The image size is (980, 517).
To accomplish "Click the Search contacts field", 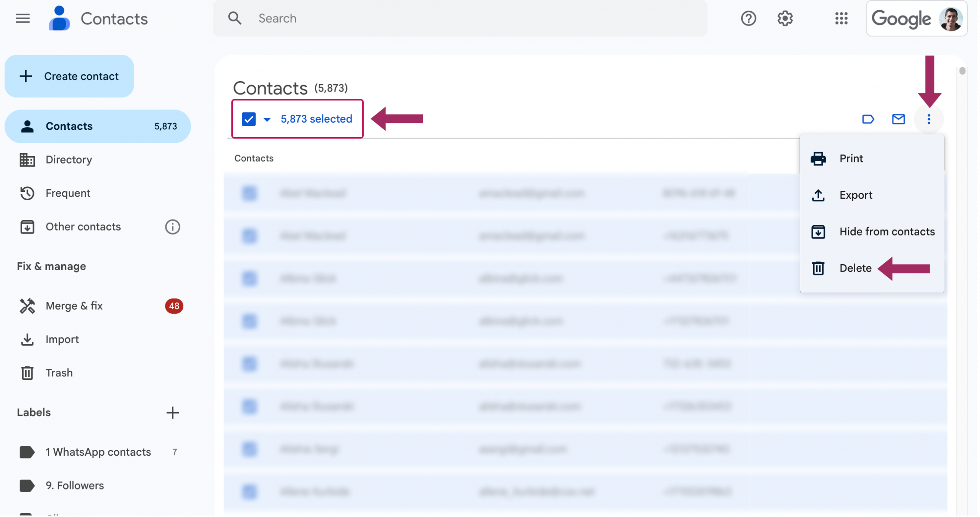I will (x=459, y=18).
